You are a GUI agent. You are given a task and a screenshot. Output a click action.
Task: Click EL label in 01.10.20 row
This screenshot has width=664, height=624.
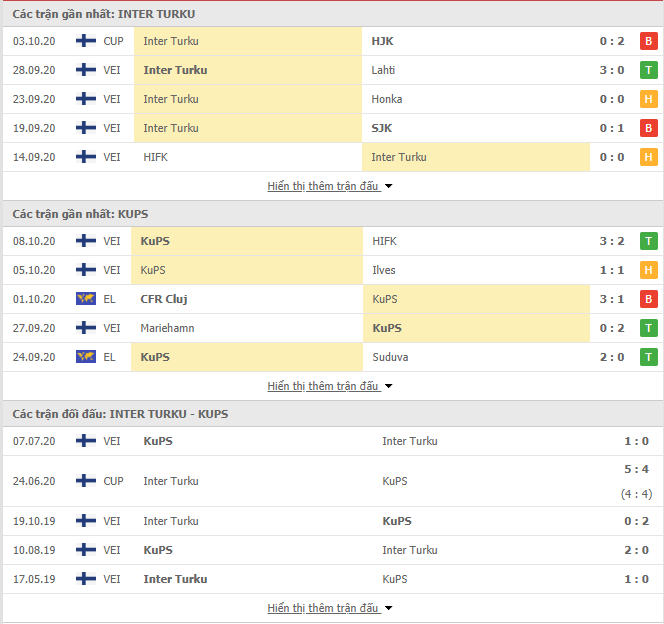pyautogui.click(x=109, y=299)
